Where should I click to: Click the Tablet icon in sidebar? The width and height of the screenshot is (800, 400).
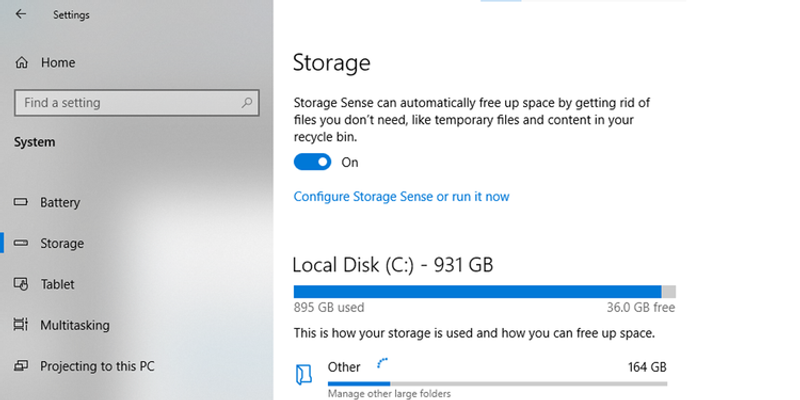(x=20, y=284)
